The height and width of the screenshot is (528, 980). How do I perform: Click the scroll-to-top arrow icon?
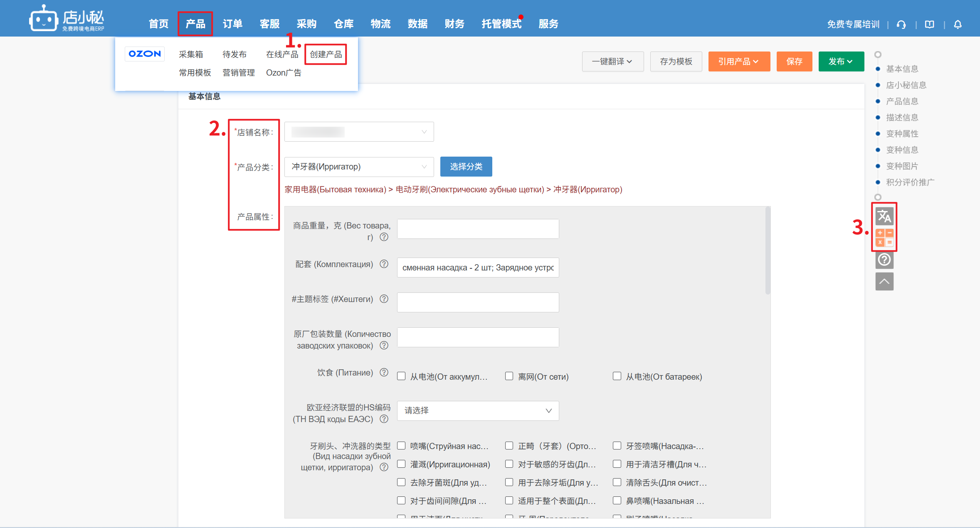tap(884, 282)
